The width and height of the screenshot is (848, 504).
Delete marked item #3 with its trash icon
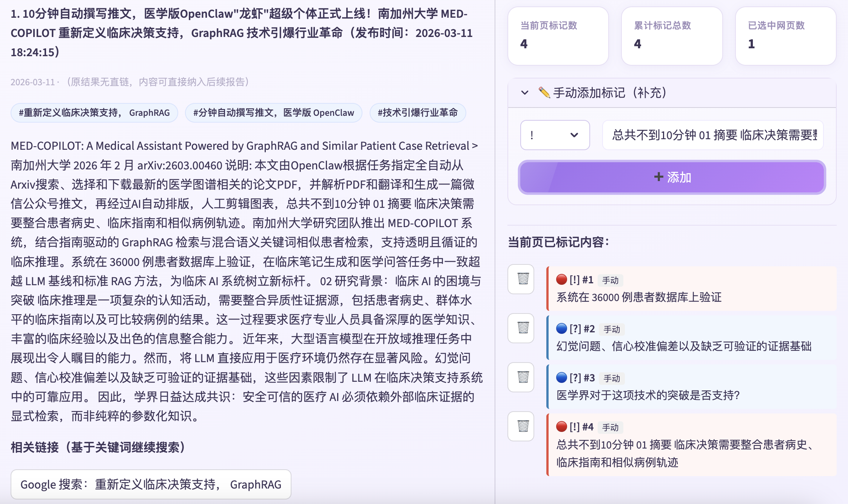pyautogui.click(x=521, y=377)
